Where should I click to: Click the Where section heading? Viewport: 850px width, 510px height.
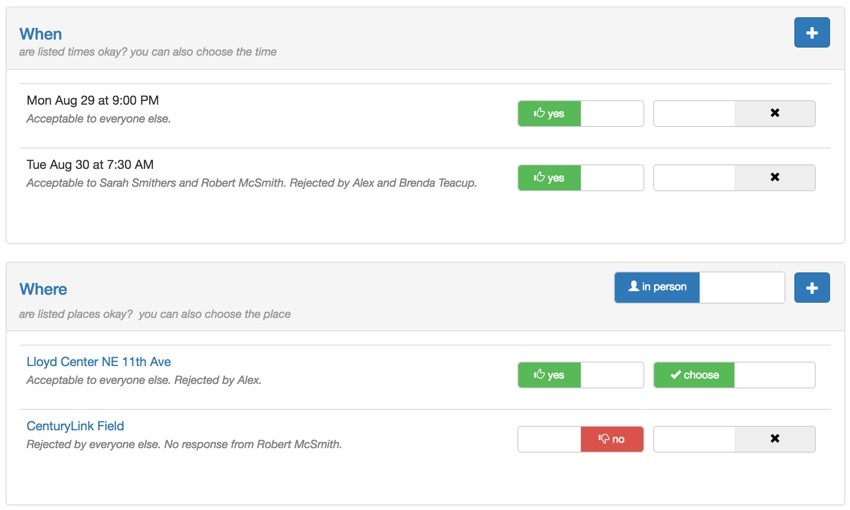pos(43,289)
